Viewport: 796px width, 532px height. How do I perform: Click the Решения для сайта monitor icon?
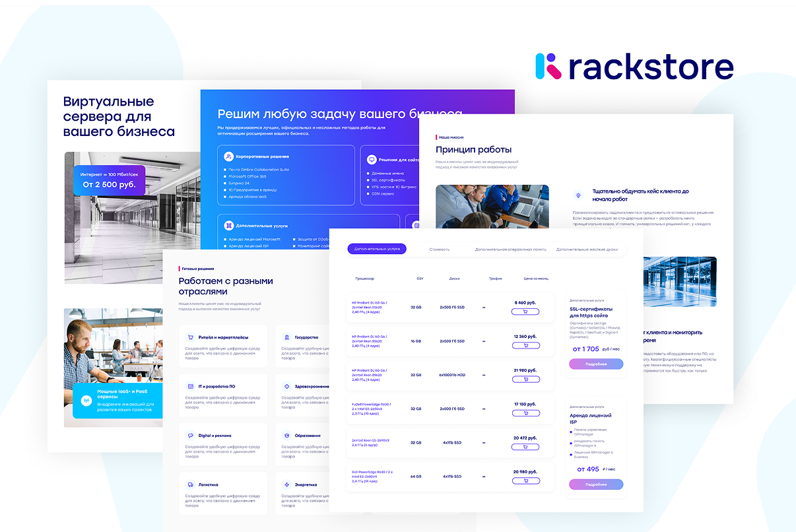click(x=372, y=160)
